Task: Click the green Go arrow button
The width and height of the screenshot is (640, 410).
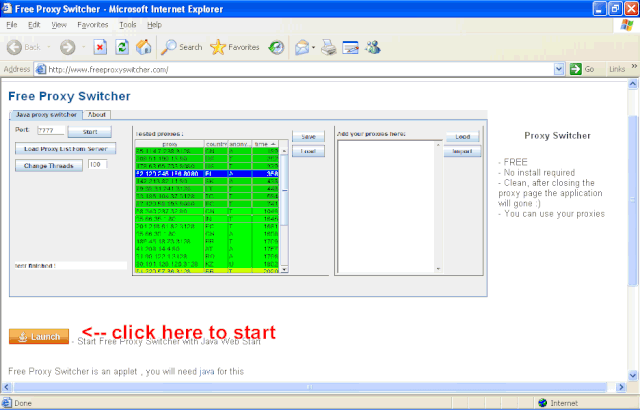Action: pos(576,69)
